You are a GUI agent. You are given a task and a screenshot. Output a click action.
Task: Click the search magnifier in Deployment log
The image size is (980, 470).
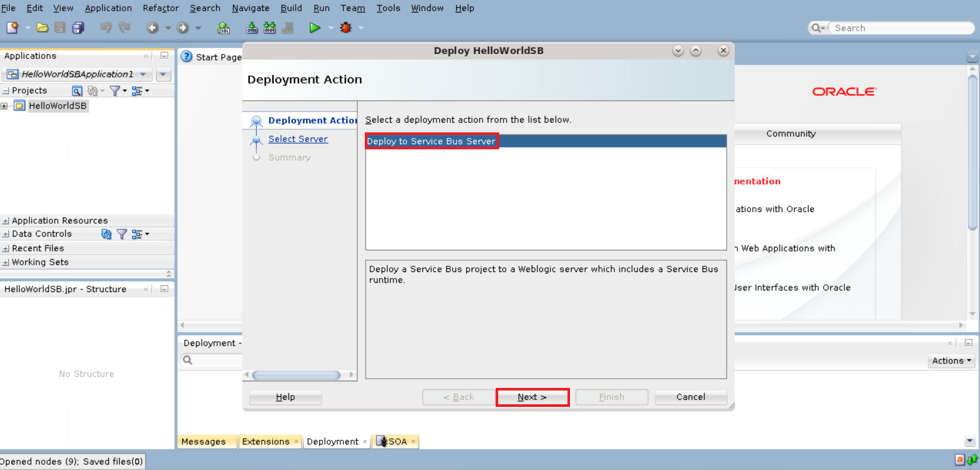click(x=188, y=360)
